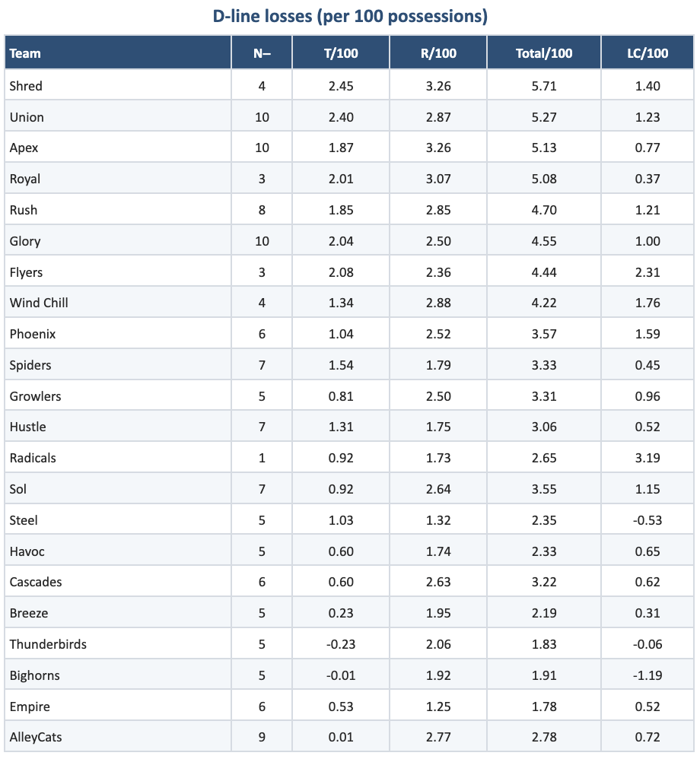Click the table title D-line losses
700x759 pixels.
349,16
